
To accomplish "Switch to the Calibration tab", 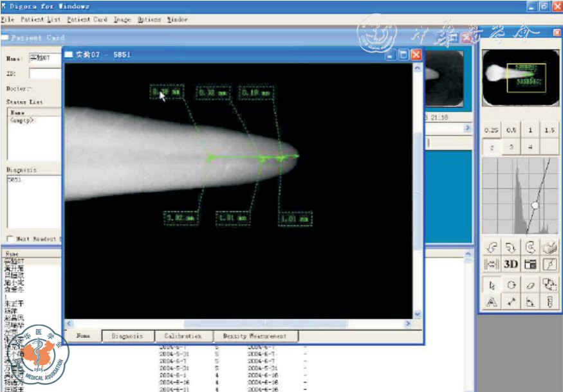I will point(183,336).
